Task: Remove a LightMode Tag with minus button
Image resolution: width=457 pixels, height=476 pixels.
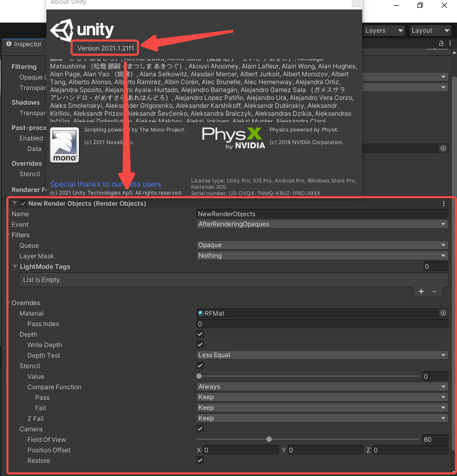Action: coord(434,291)
